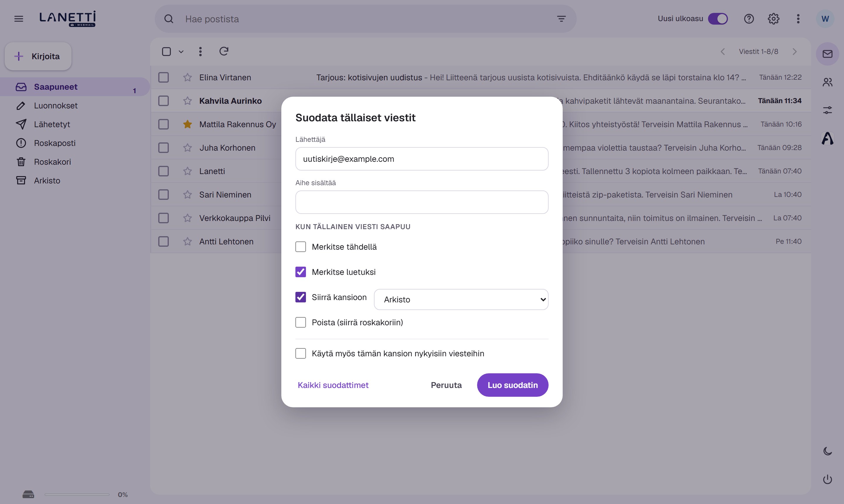Viewport: 844px width, 504px height.
Task: Star the Elina Virtanen message
Action: pos(188,77)
